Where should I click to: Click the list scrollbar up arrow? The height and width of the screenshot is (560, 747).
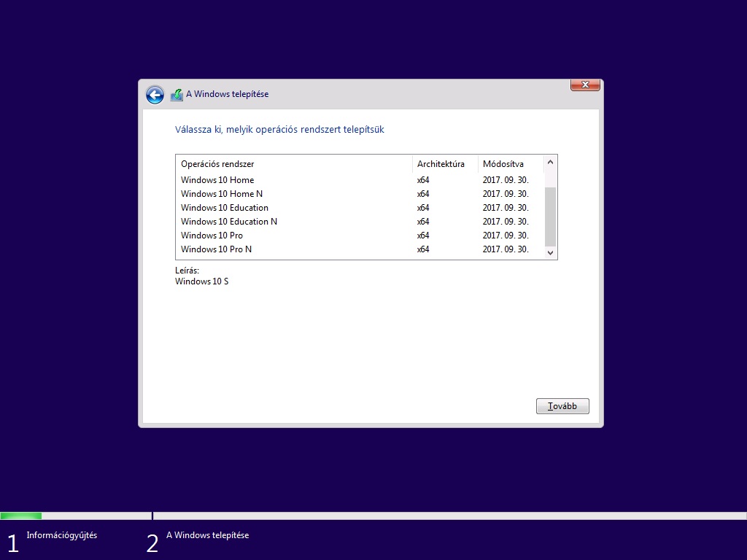[550, 162]
